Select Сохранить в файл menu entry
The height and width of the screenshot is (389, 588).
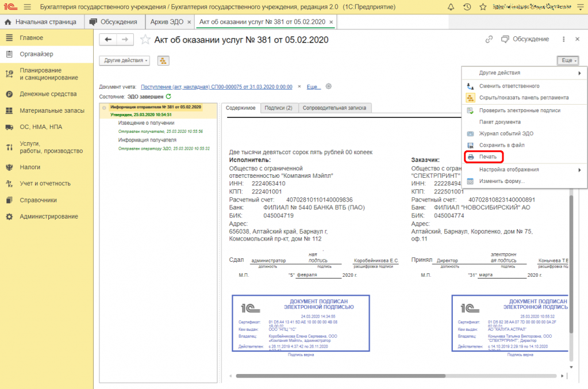point(502,145)
